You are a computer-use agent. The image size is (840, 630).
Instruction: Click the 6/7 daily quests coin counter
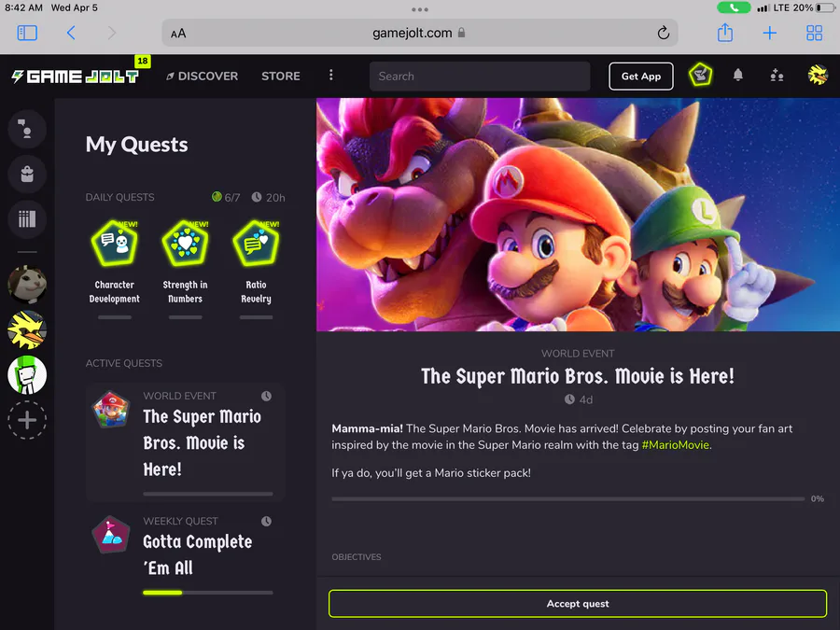pyautogui.click(x=226, y=197)
